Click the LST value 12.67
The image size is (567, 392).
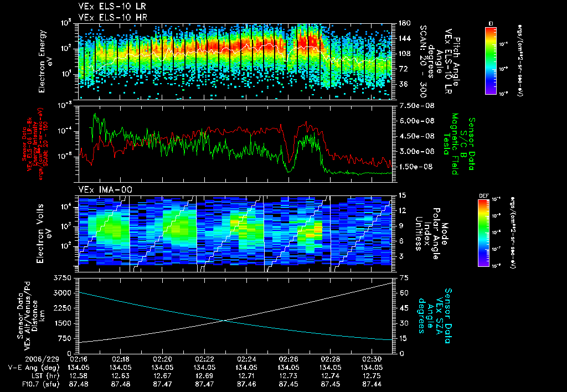point(162,376)
